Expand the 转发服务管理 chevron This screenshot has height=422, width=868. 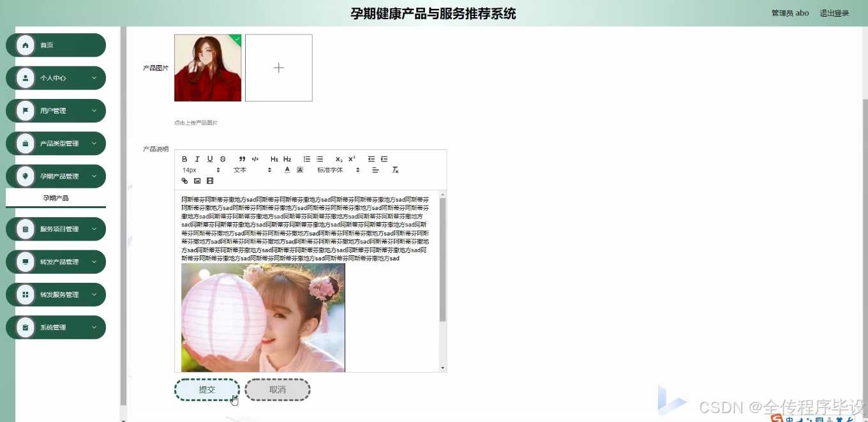pyautogui.click(x=94, y=294)
